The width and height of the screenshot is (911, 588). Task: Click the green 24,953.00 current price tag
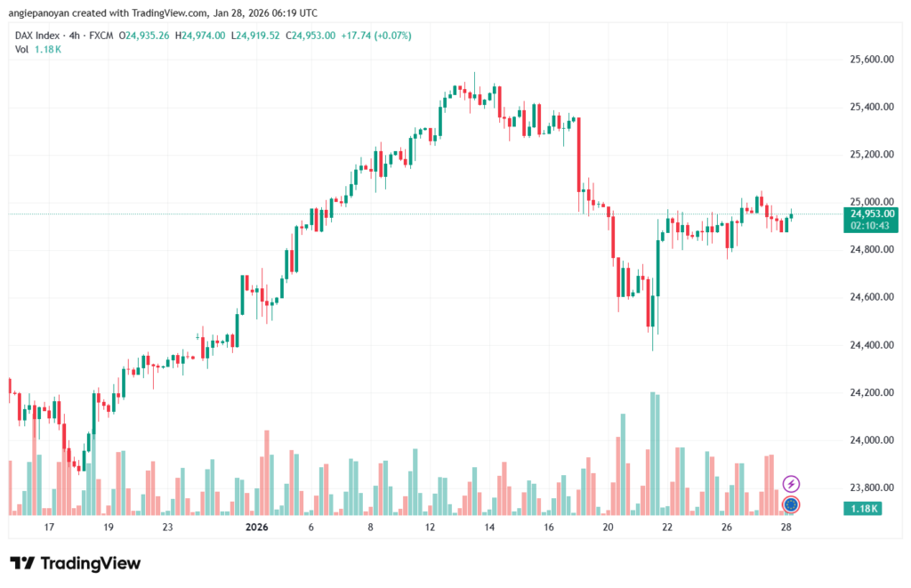click(x=873, y=213)
